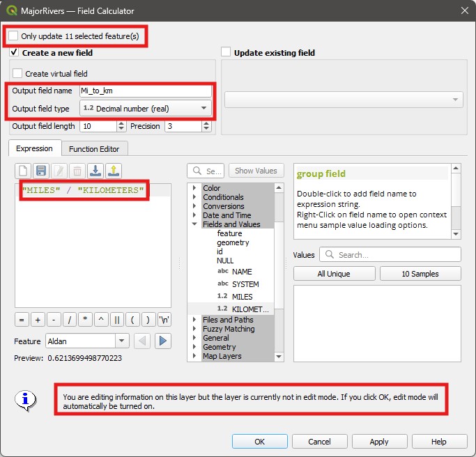
Task: Click the Output field name input
Action: pos(144,91)
